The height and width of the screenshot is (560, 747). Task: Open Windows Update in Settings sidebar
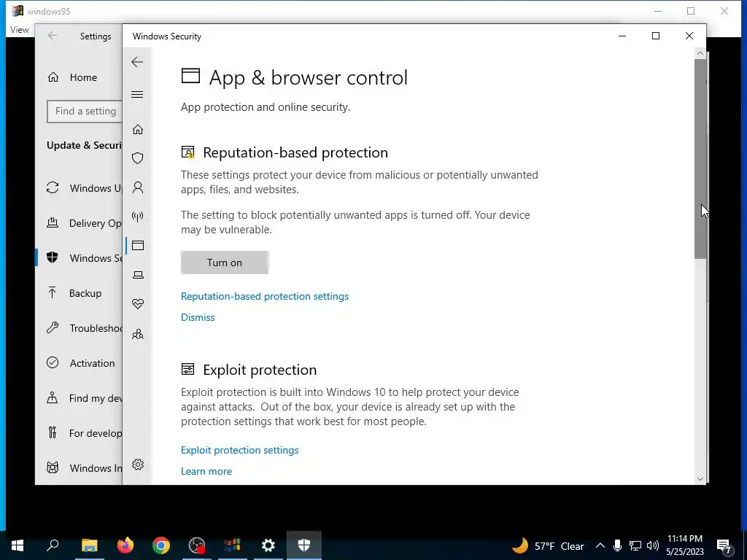coord(79,188)
